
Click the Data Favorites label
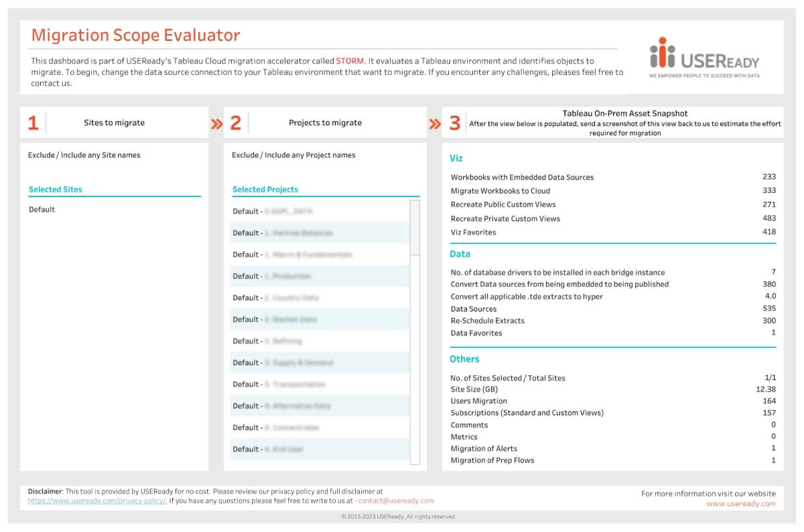tap(476, 333)
